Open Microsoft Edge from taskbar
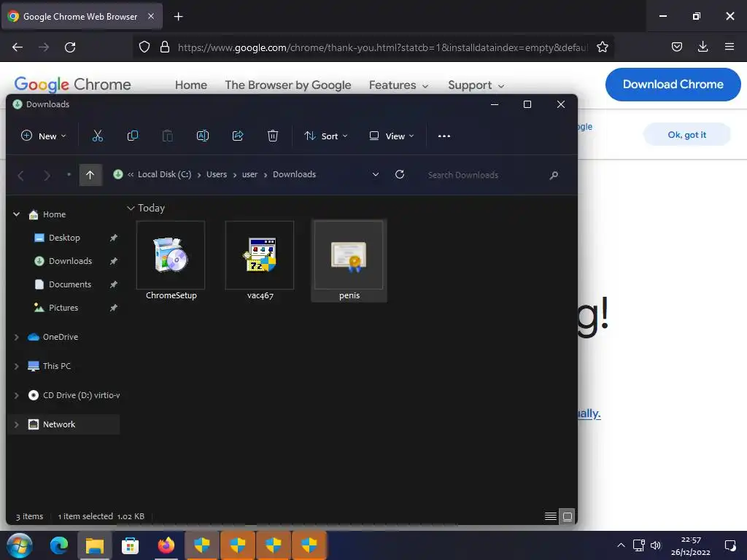The width and height of the screenshot is (747, 560). [59, 545]
